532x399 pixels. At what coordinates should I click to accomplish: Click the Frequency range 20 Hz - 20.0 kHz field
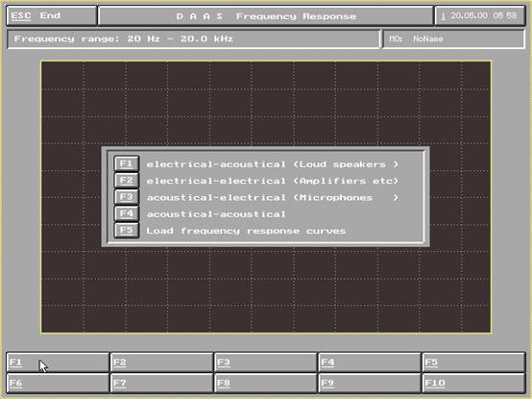pyautogui.click(x=193, y=39)
